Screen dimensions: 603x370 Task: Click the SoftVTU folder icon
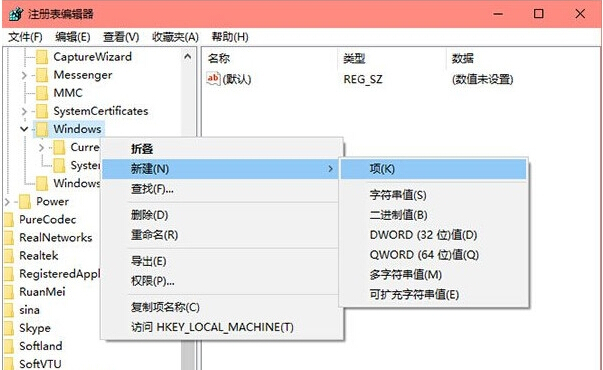pos(9,363)
